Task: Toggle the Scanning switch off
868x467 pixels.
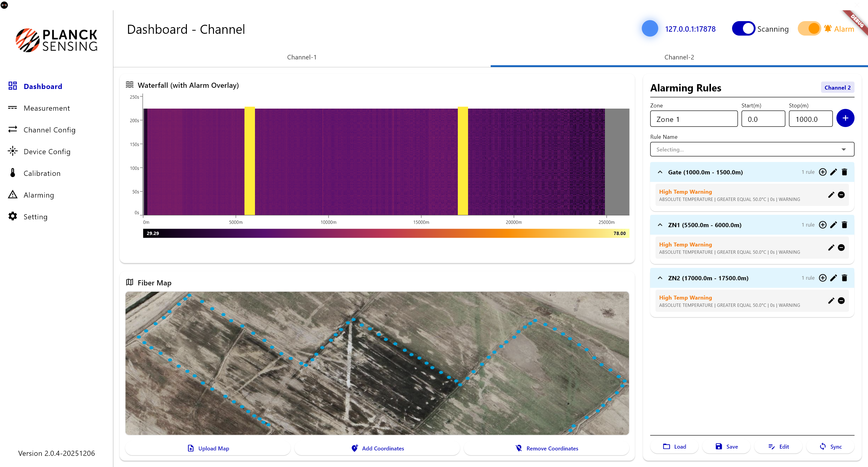Action: (x=743, y=29)
